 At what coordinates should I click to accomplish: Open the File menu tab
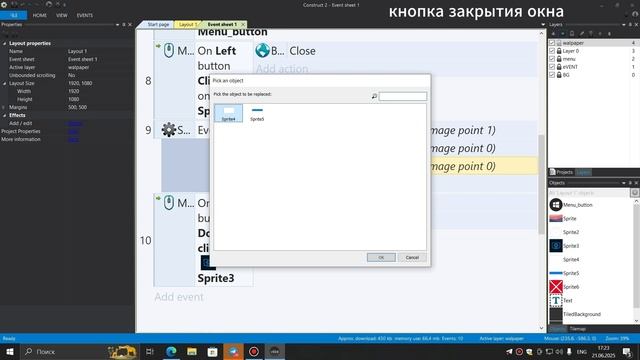click(13, 15)
